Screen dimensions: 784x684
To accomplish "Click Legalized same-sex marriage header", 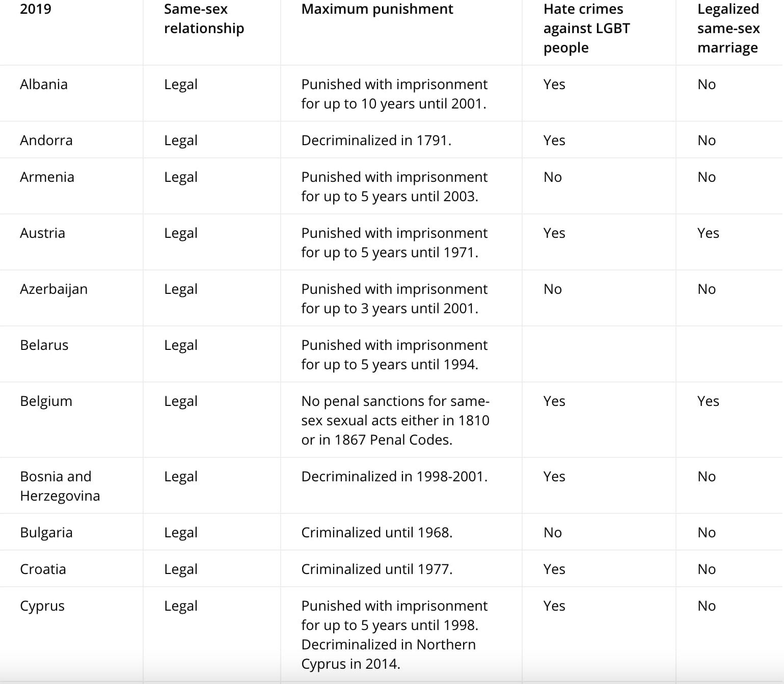I will [728, 29].
